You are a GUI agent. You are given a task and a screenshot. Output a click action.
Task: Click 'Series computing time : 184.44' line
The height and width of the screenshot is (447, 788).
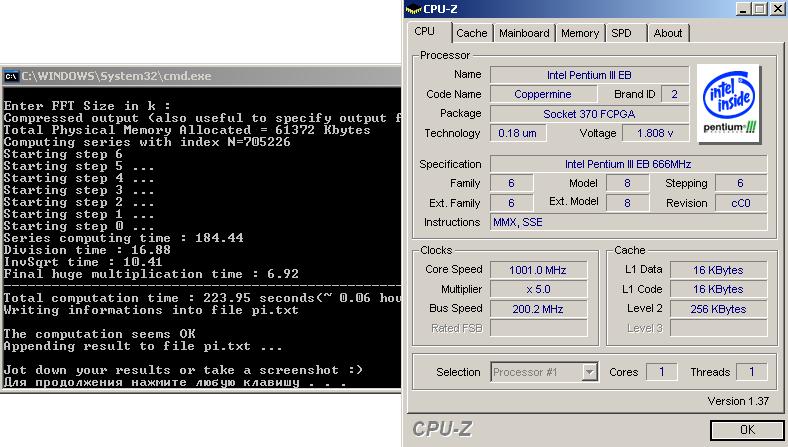point(123,238)
